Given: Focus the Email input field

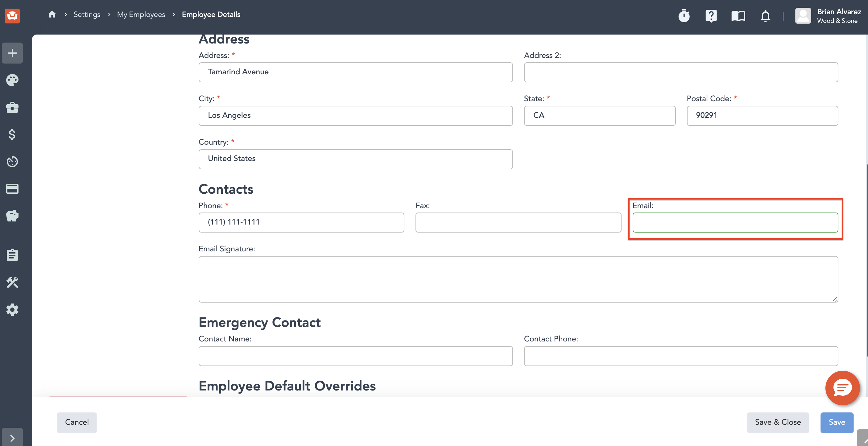Looking at the screenshot, I should (x=735, y=222).
